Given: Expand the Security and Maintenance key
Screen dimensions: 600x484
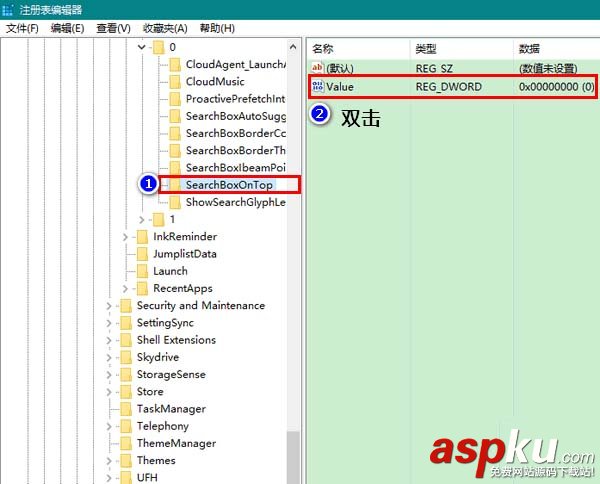Looking at the screenshot, I should click(x=109, y=306).
